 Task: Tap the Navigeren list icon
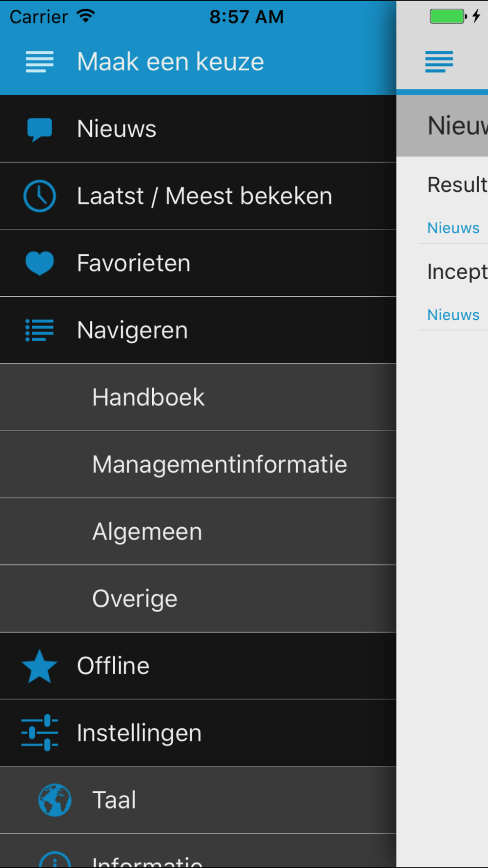click(40, 331)
